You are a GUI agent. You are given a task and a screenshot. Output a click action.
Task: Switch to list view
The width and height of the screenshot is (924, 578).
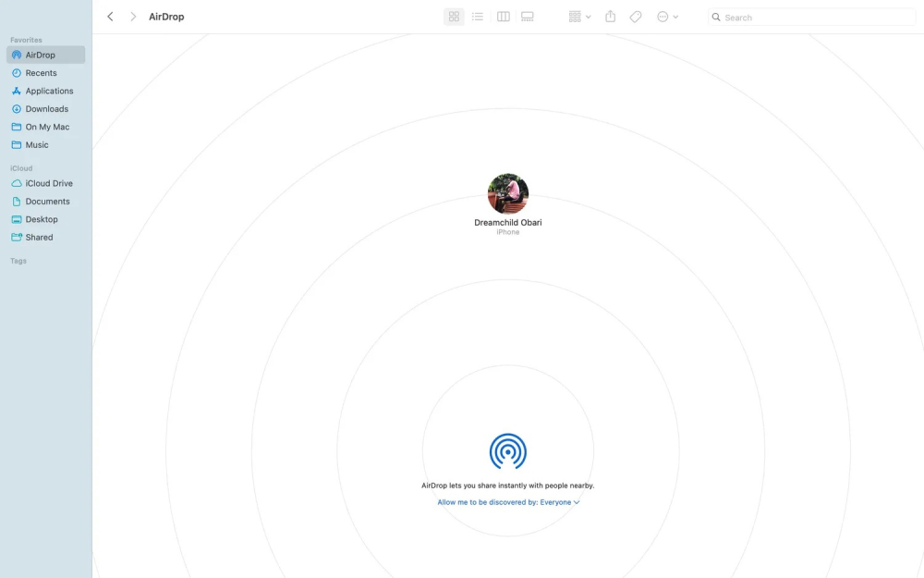click(x=478, y=17)
